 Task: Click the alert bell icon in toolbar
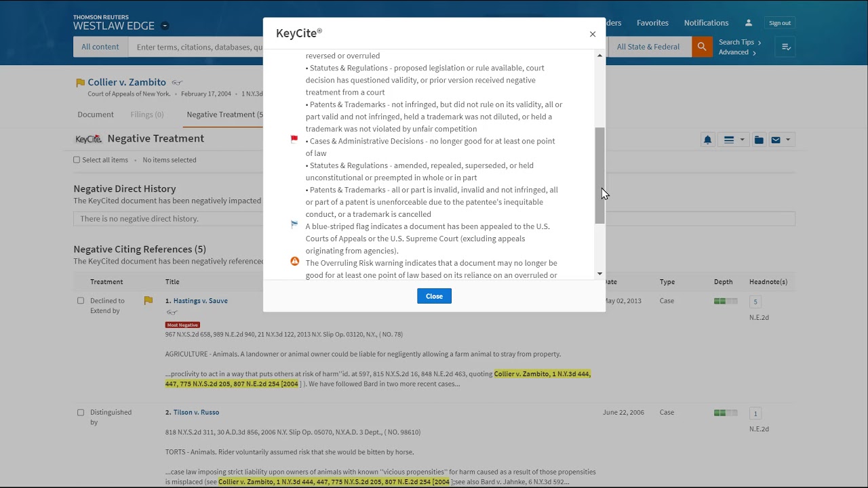pos(708,140)
